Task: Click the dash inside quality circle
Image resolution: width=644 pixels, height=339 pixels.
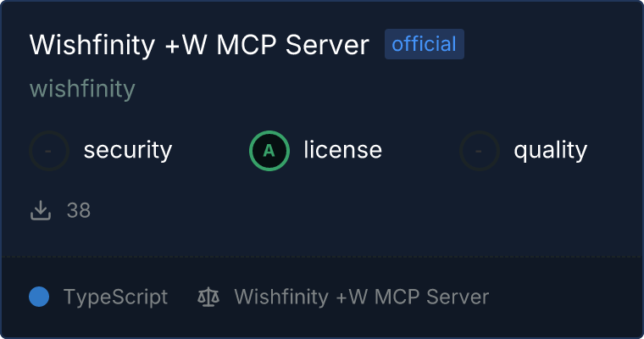Action: coord(478,151)
